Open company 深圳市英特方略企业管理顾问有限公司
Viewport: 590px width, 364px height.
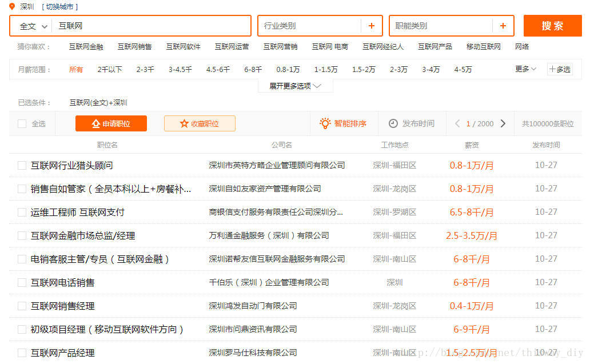(x=277, y=165)
